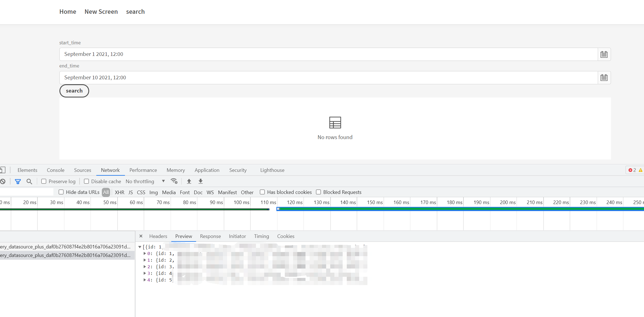Expand JSON entry 0 in Preview
644x317 pixels.
(x=145, y=253)
